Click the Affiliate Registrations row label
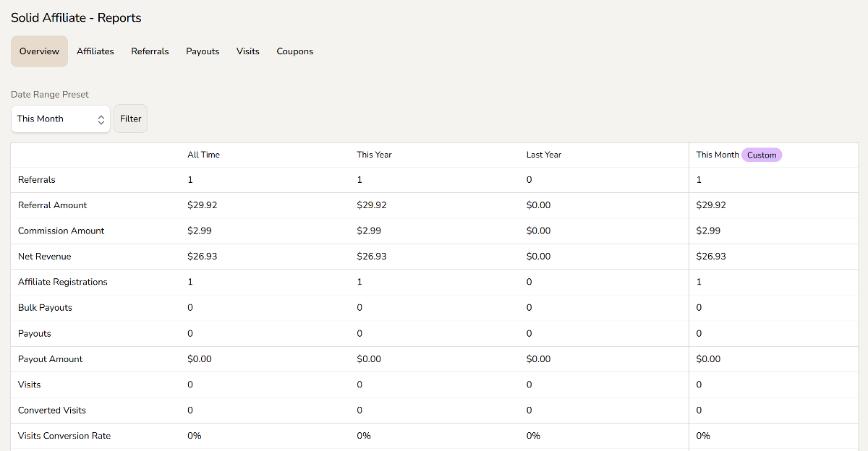This screenshot has width=868, height=451. pyautogui.click(x=62, y=282)
